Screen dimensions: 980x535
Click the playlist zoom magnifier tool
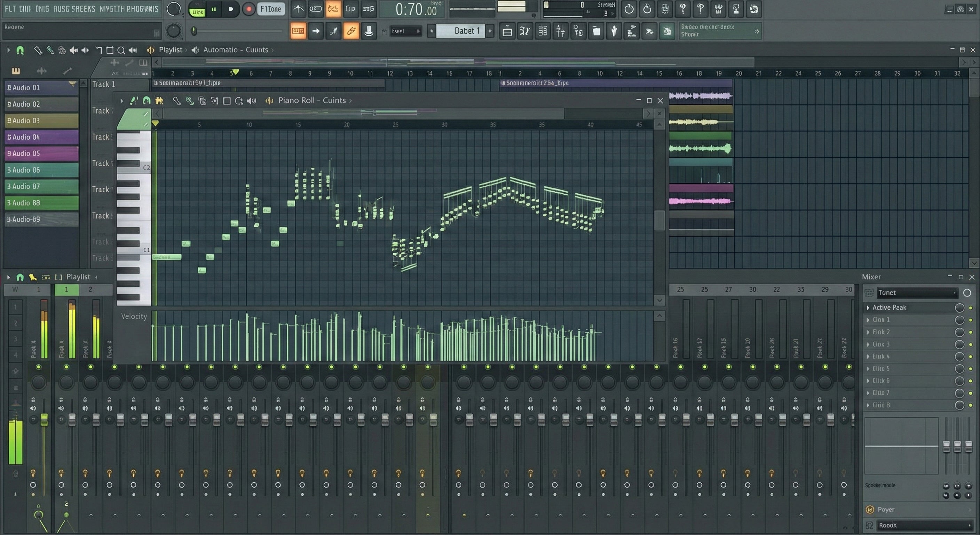coord(121,50)
